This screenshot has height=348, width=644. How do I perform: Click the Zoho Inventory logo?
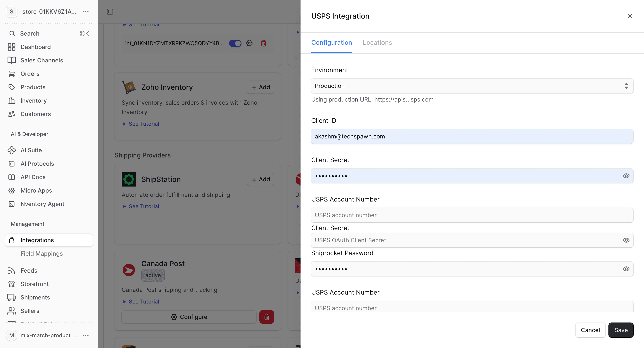click(x=129, y=87)
